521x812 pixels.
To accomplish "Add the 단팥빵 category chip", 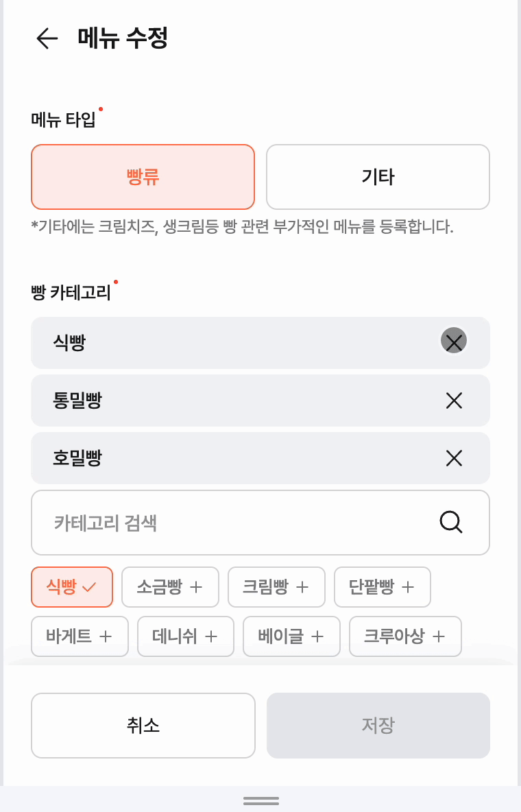I will point(382,587).
